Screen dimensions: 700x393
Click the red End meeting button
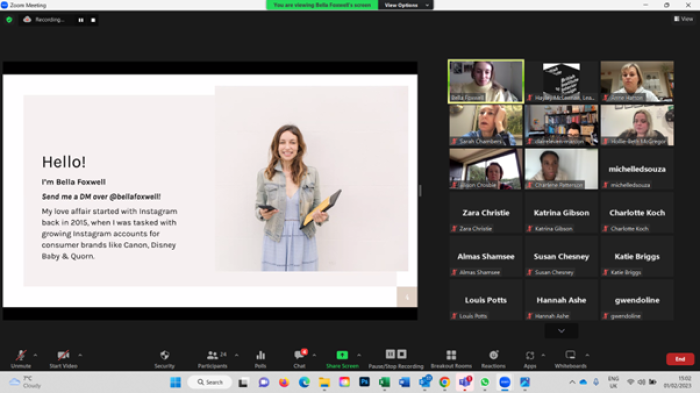tap(680, 359)
